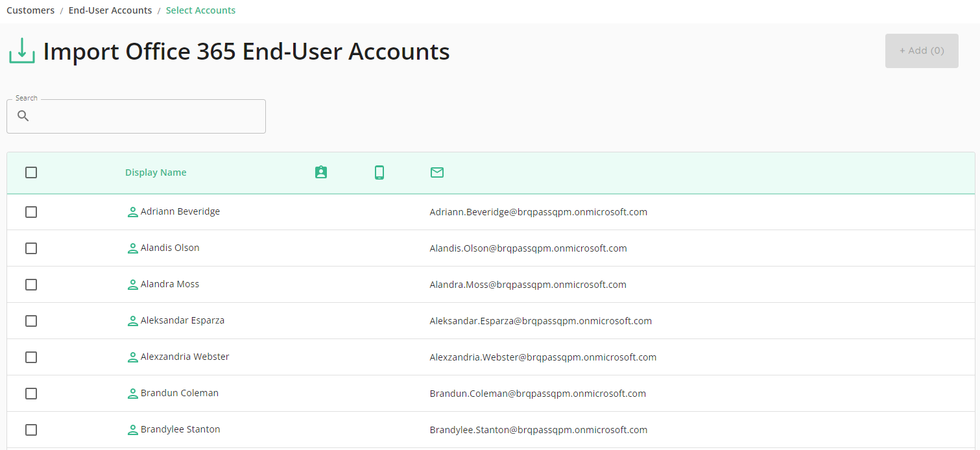The image size is (980, 450).
Task: Click the Select Accounts breadcrumb
Action: point(201,10)
